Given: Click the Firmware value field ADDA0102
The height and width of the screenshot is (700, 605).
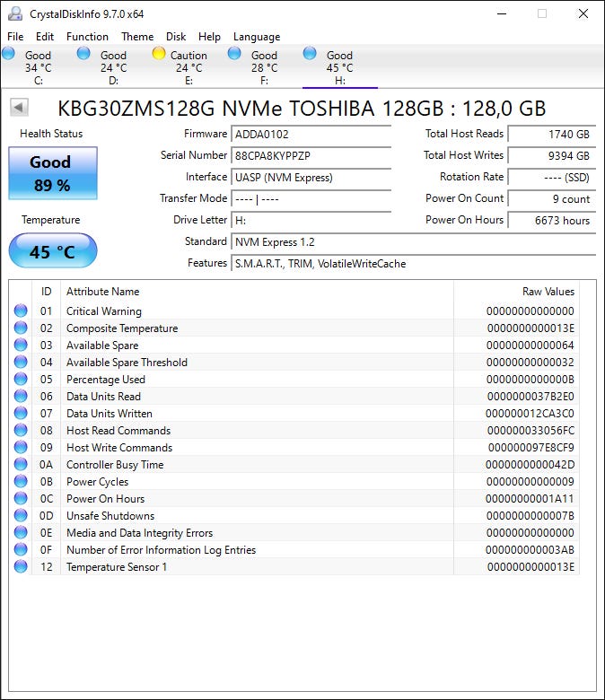Looking at the screenshot, I should pyautogui.click(x=311, y=134).
